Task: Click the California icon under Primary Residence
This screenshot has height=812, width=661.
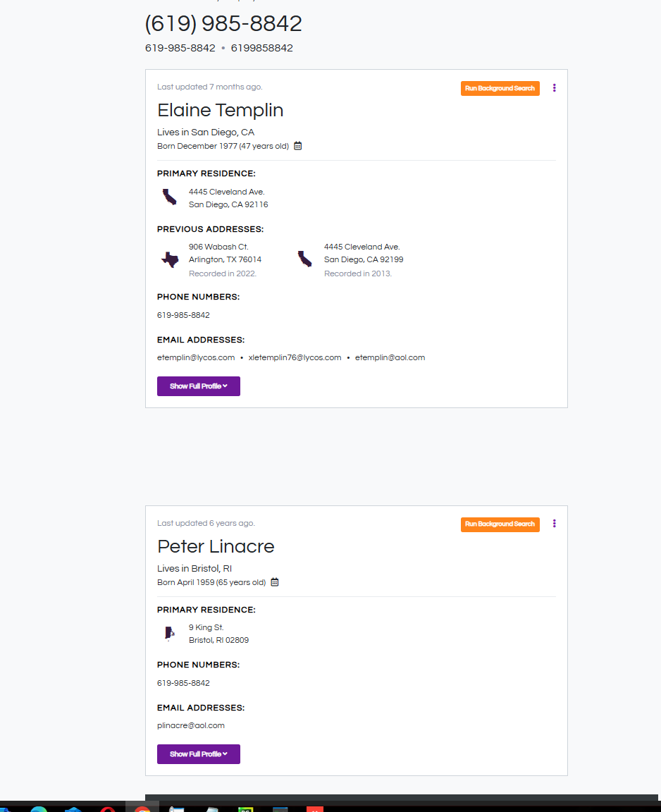Action: pyautogui.click(x=170, y=197)
